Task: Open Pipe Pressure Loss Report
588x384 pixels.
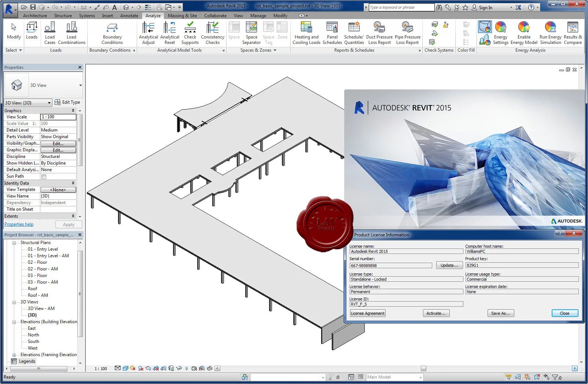Action: click(408, 33)
